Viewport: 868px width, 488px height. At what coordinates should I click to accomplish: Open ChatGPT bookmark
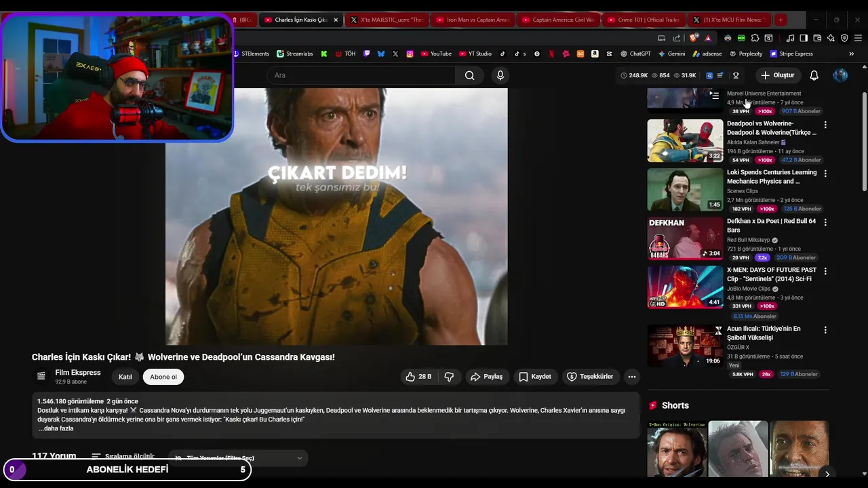(635, 54)
